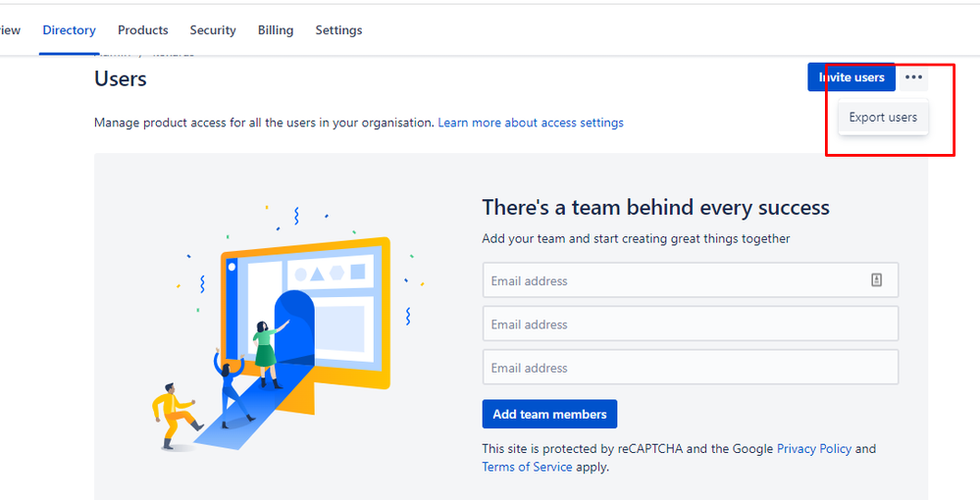Image resolution: width=980 pixels, height=500 pixels.
Task: Go to the Billing tab
Action: pyautogui.click(x=276, y=30)
